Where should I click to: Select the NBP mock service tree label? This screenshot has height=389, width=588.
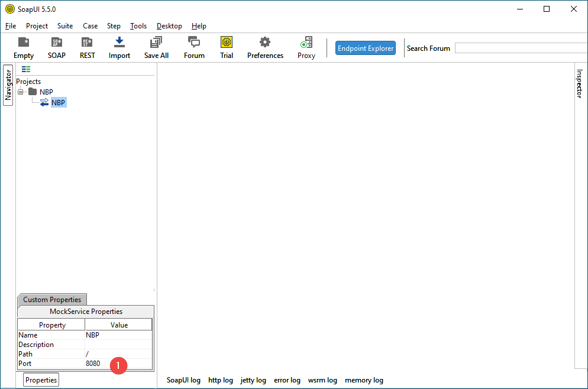tap(58, 102)
